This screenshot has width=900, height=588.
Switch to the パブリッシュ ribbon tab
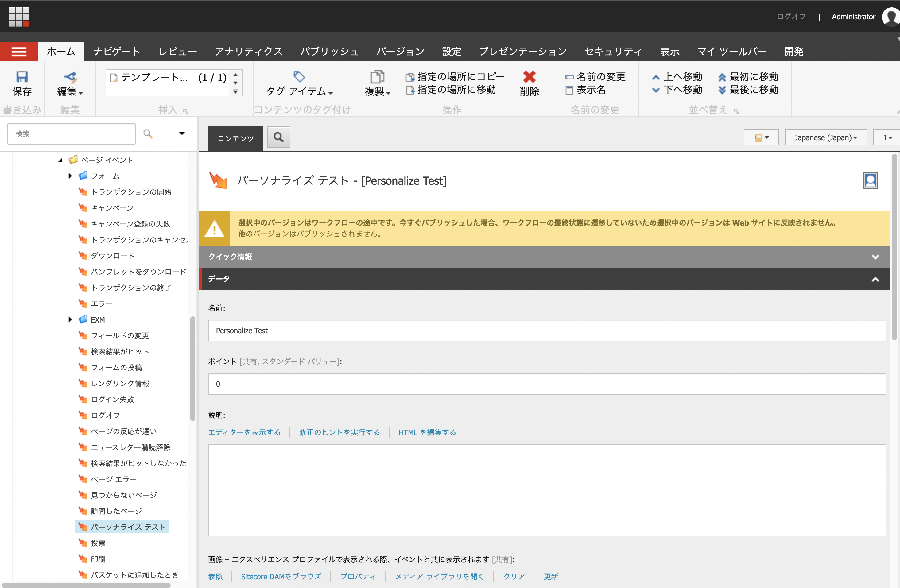(x=329, y=52)
